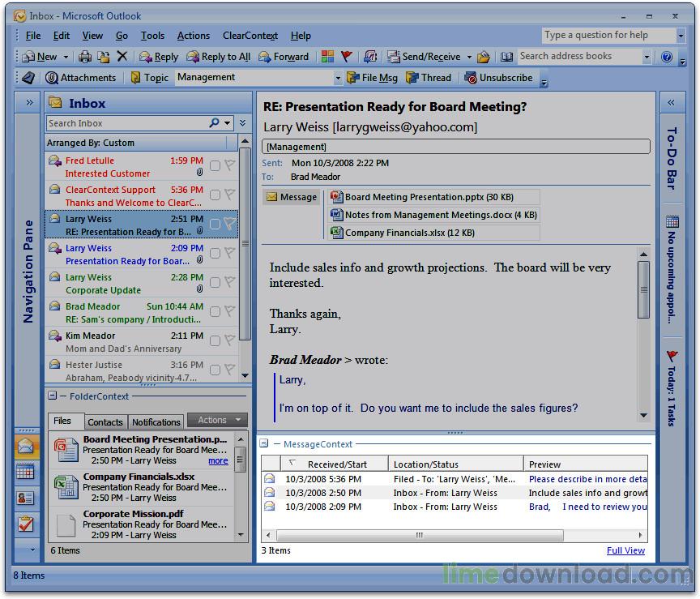Flag the Hester Justise message
700x599 pixels.
tap(229, 370)
